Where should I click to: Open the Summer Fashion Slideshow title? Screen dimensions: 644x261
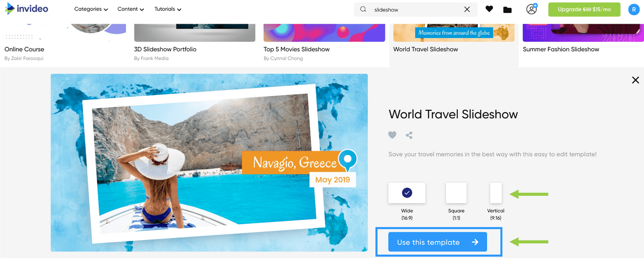561,49
